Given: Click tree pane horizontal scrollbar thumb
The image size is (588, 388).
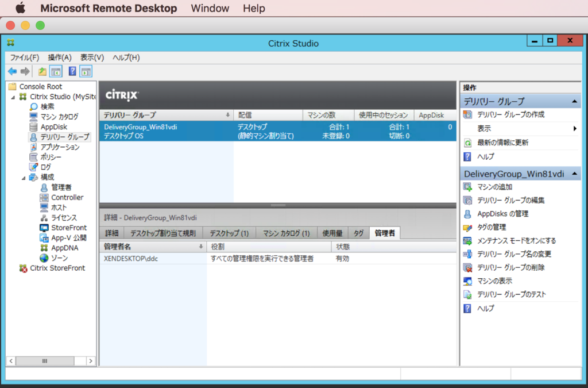Looking at the screenshot, I should tap(45, 361).
